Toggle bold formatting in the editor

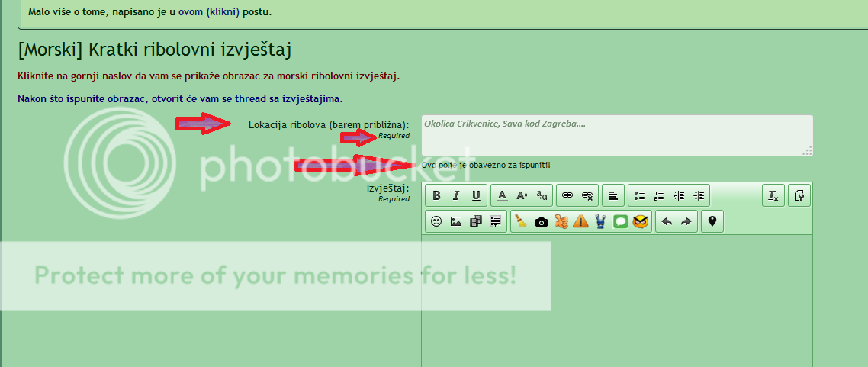pos(436,195)
